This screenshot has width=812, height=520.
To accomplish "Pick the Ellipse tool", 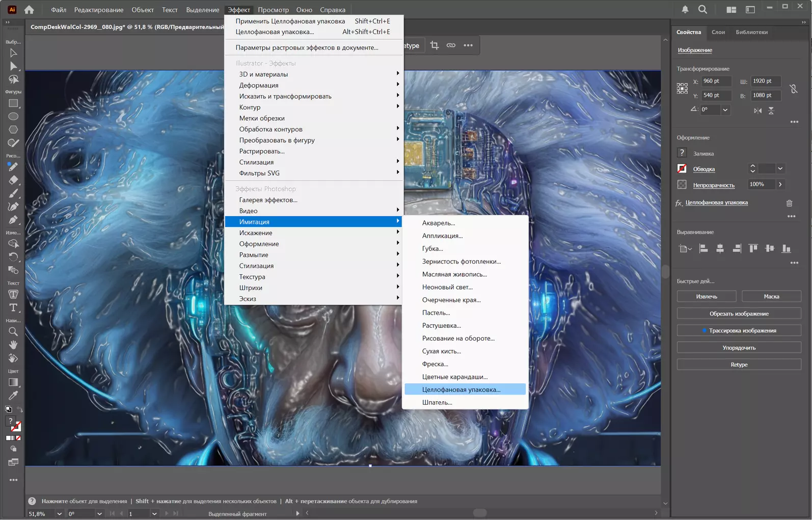I will [13, 117].
